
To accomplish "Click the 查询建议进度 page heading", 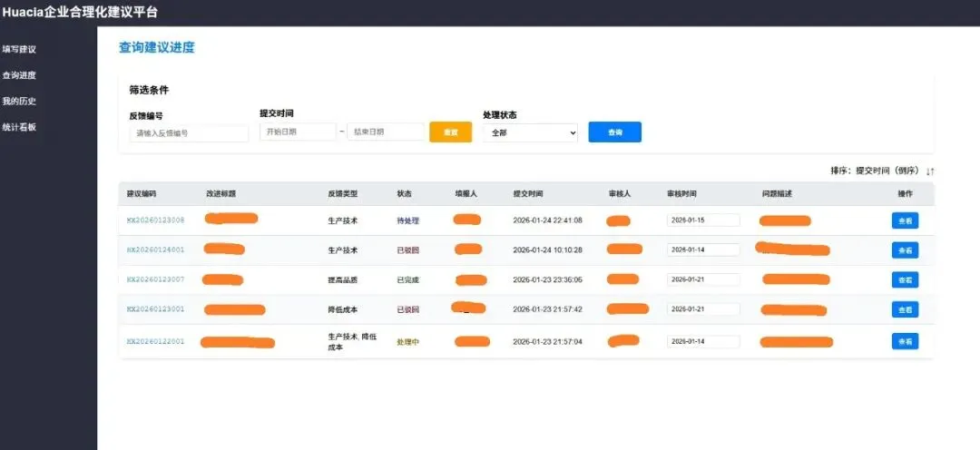I will click(x=157, y=47).
